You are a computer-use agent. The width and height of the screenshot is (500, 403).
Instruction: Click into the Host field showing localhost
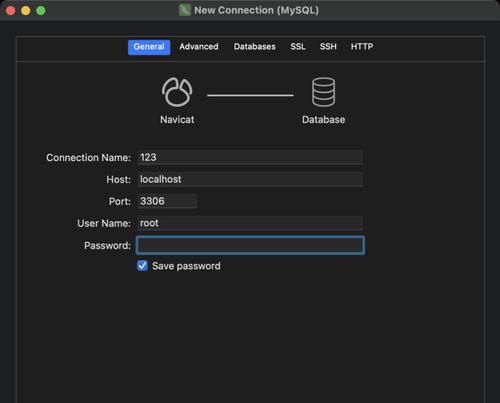coord(250,179)
